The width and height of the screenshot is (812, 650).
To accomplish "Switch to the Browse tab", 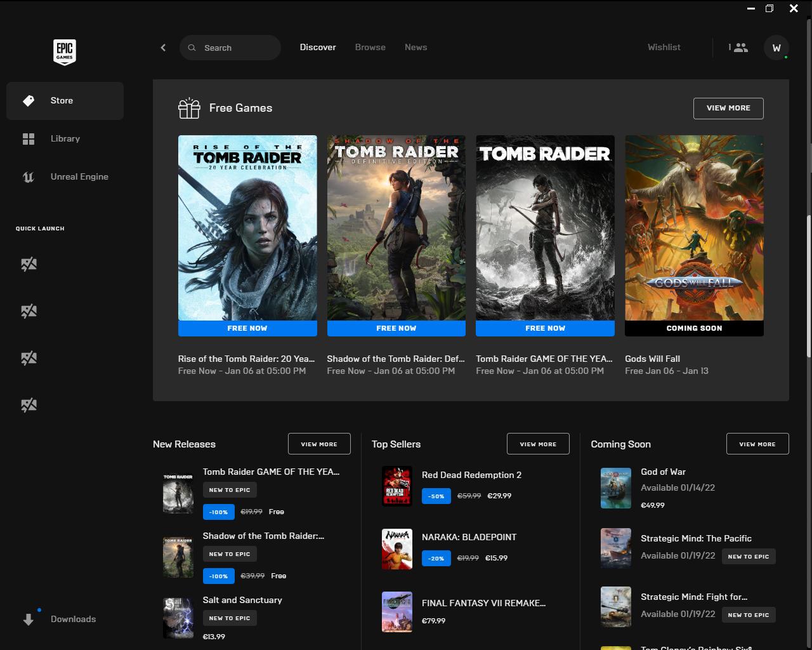I will coord(370,48).
